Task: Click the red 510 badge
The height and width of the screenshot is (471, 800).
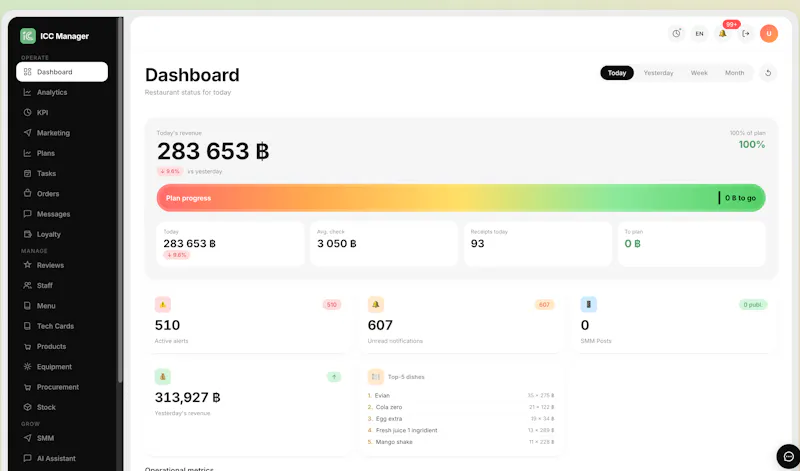Action: [x=332, y=305]
